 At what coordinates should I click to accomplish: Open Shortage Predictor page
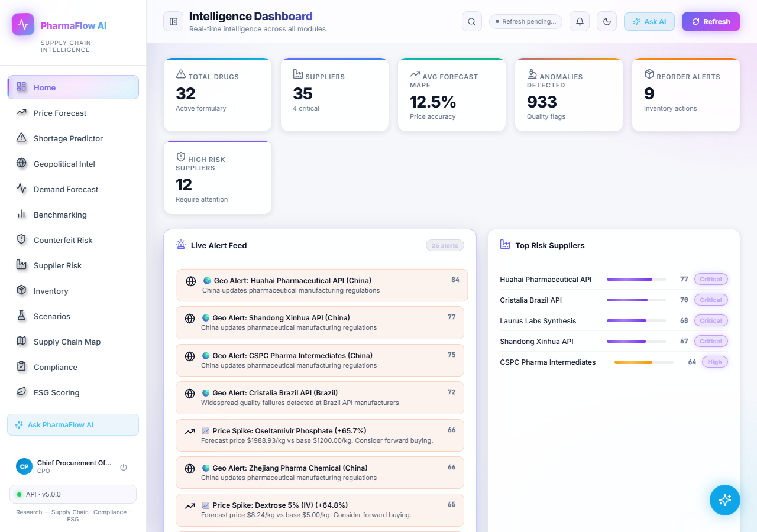click(x=73, y=138)
